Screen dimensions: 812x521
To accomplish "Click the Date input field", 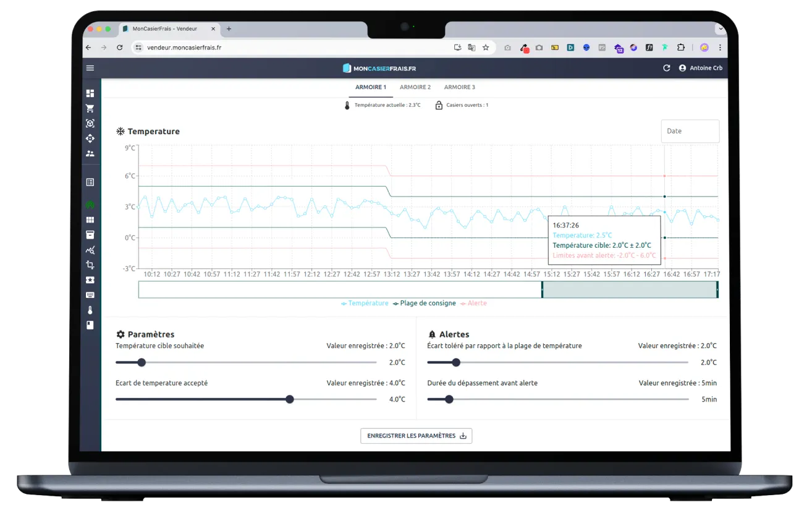I will [690, 131].
